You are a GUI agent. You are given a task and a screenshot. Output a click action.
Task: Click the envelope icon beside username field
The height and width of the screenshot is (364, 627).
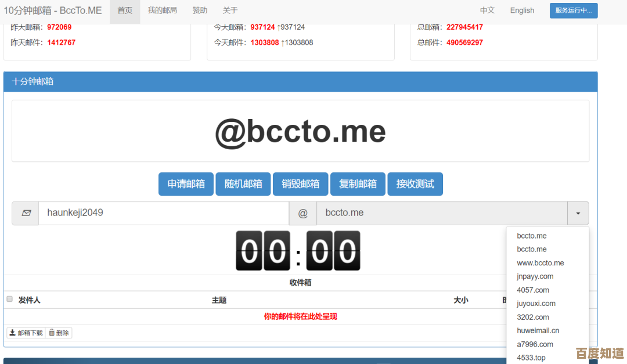click(26, 213)
